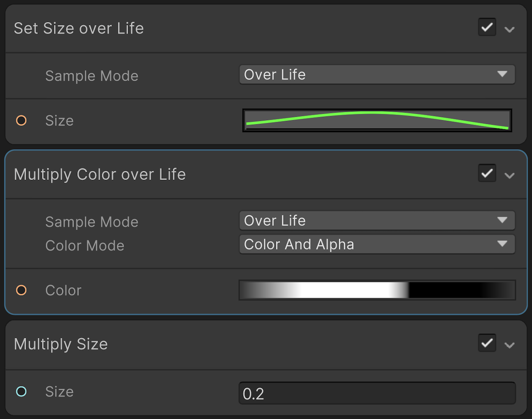Open the Color gradient editor
Image resolution: width=532 pixels, height=419 pixels.
[x=377, y=290]
